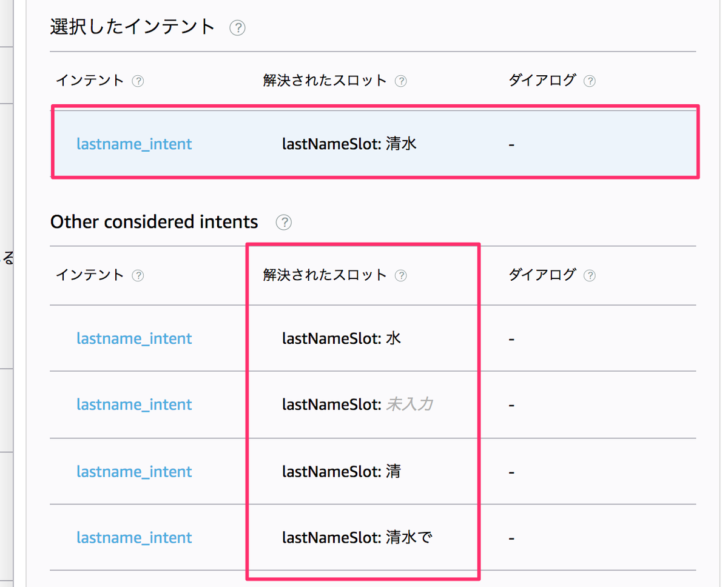Click the Other considered intents heading
Screen dimensions: 728x587
point(154,222)
